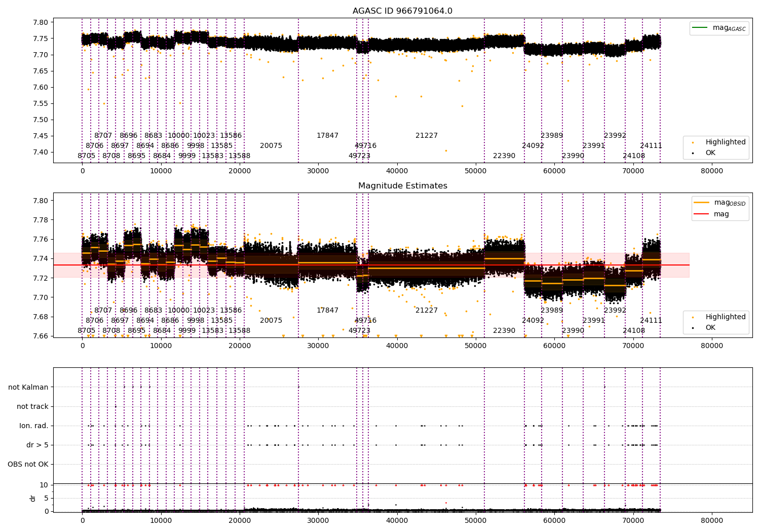The height and width of the screenshot is (532, 760).
Task: Click obsid label 21227 in the top plot
Action: (x=427, y=135)
